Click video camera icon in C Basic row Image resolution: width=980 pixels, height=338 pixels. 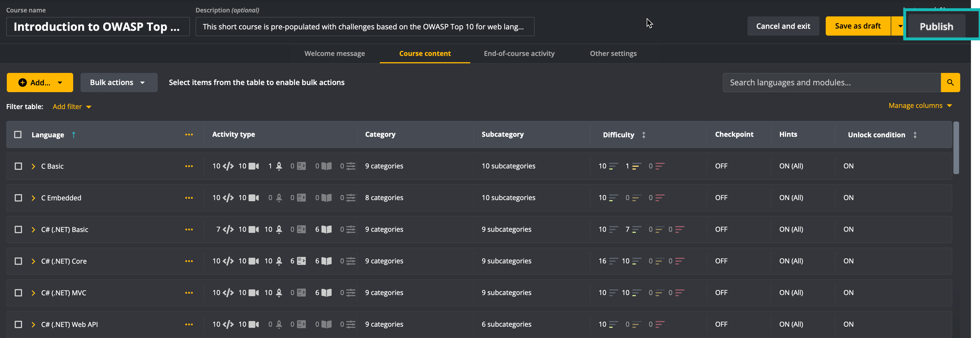tap(254, 166)
